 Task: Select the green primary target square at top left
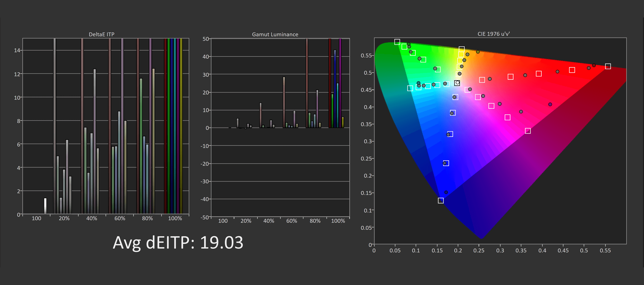[397, 42]
